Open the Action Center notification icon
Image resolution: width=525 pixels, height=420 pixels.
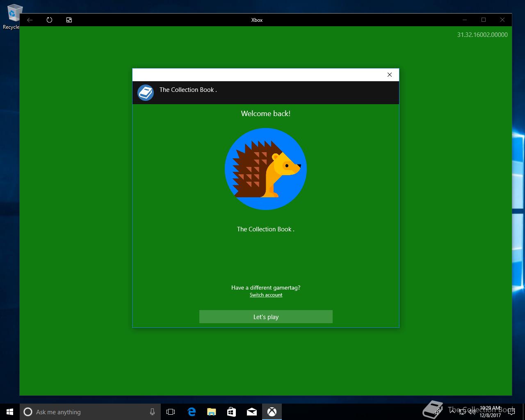tap(511, 412)
